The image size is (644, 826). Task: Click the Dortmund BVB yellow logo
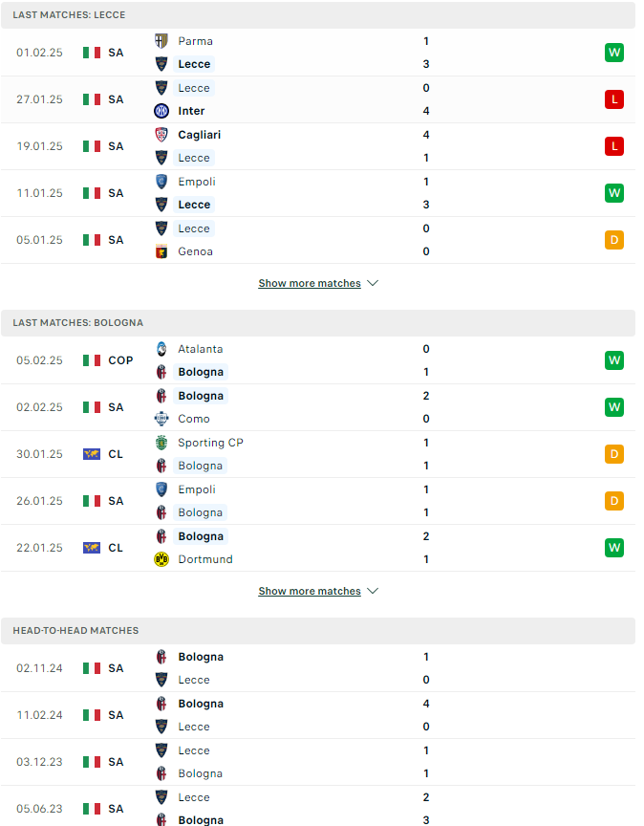click(x=161, y=559)
